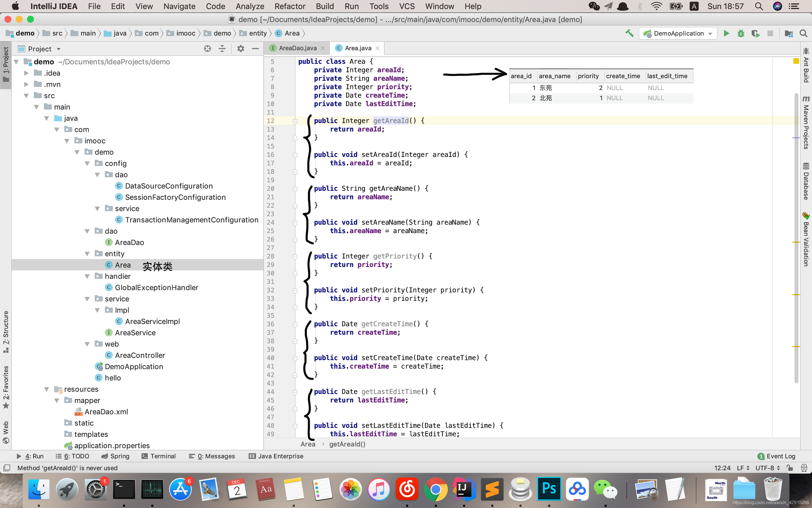
Task: Open Ant Build side panel
Action: click(x=806, y=65)
